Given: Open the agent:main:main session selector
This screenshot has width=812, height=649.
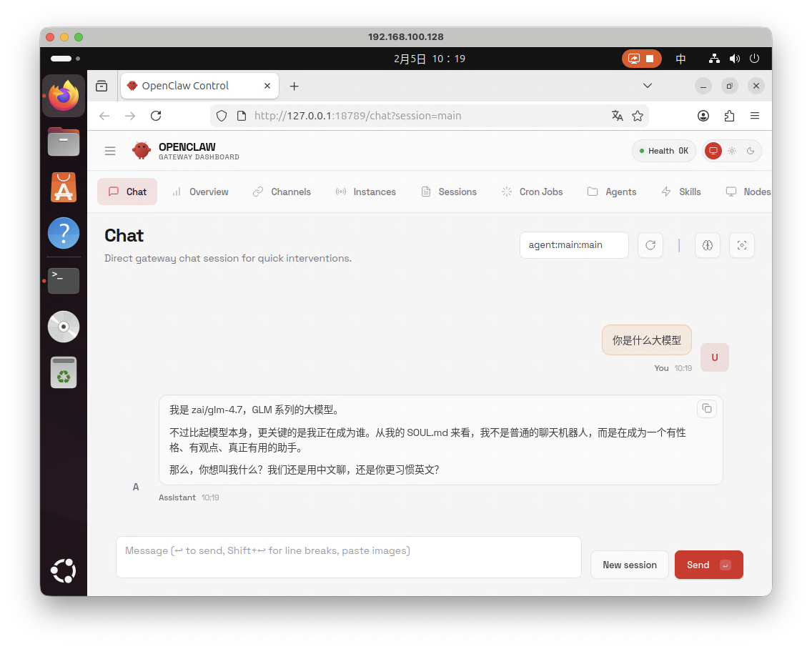Looking at the screenshot, I should pos(573,245).
